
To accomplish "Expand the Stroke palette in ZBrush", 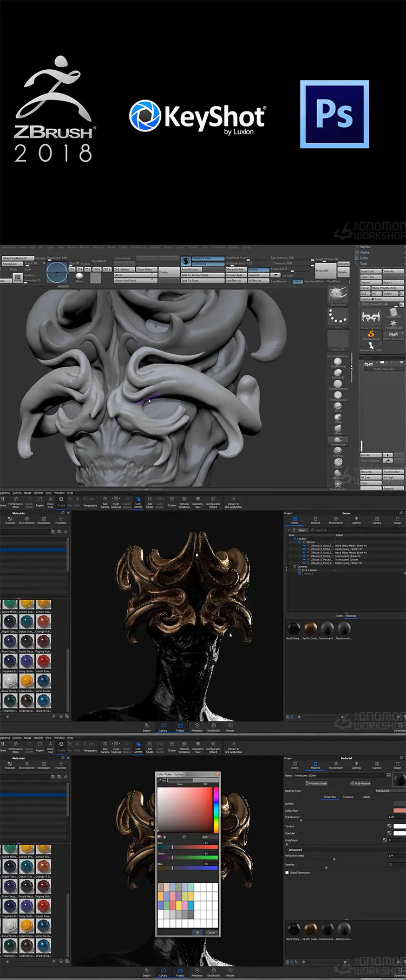I will click(x=365, y=247).
